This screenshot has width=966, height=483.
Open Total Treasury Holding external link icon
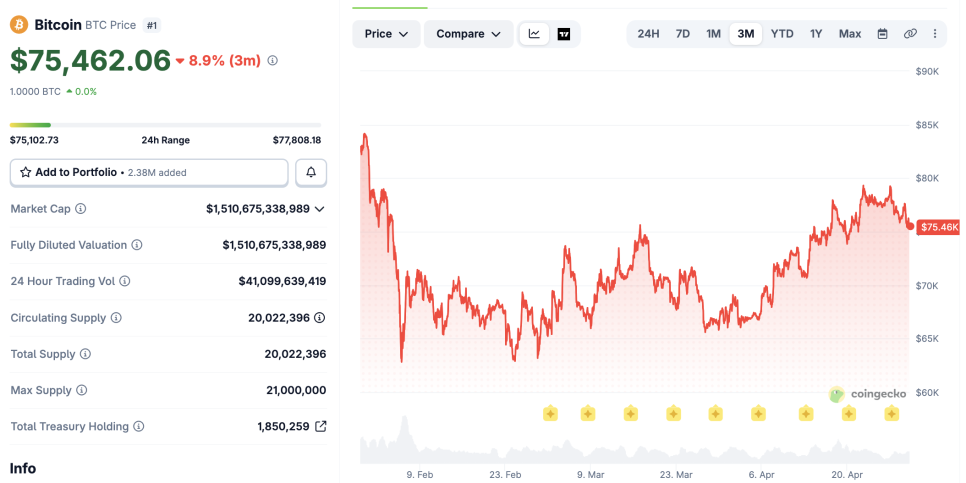[x=320, y=426]
